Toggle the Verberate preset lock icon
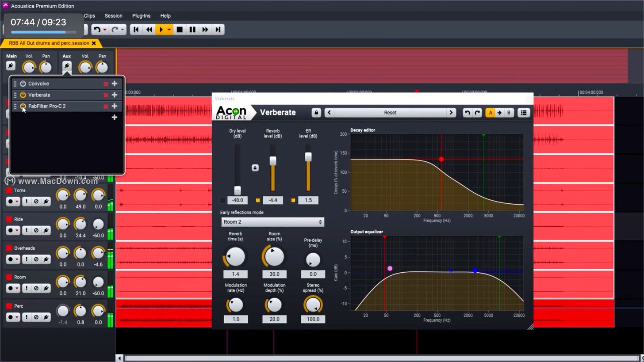The height and width of the screenshot is (362, 644). pyautogui.click(x=316, y=113)
